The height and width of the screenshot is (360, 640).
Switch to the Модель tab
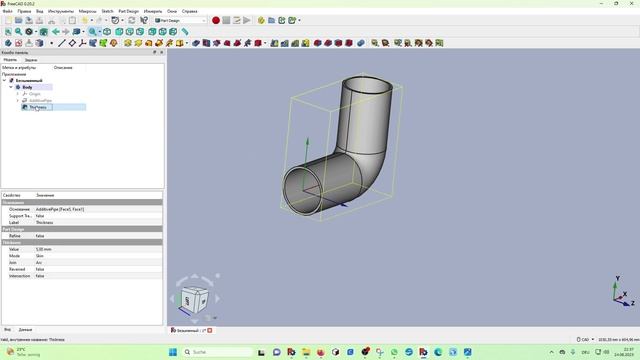click(10, 60)
